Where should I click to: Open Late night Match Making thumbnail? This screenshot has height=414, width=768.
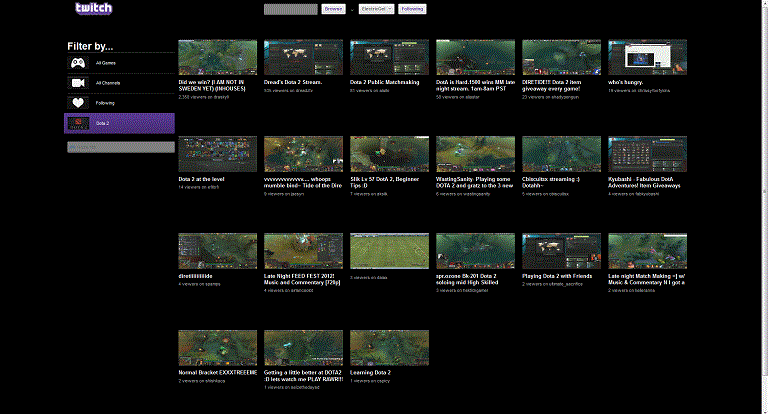tap(648, 251)
